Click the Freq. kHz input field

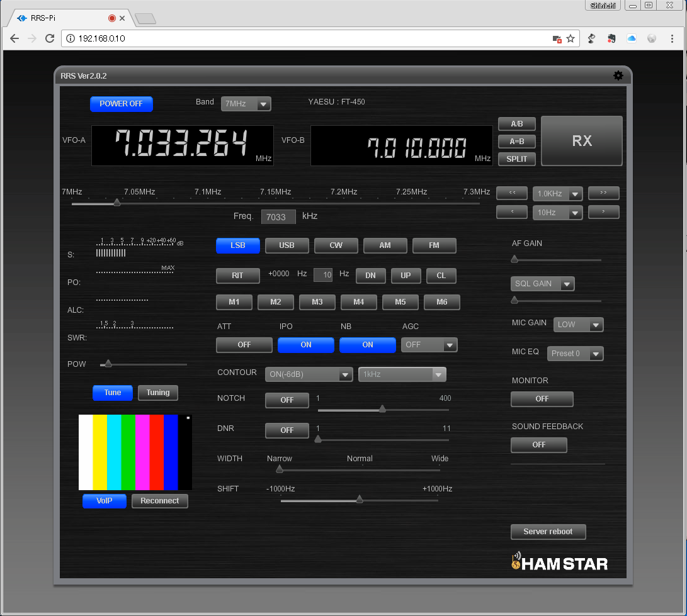[278, 217]
